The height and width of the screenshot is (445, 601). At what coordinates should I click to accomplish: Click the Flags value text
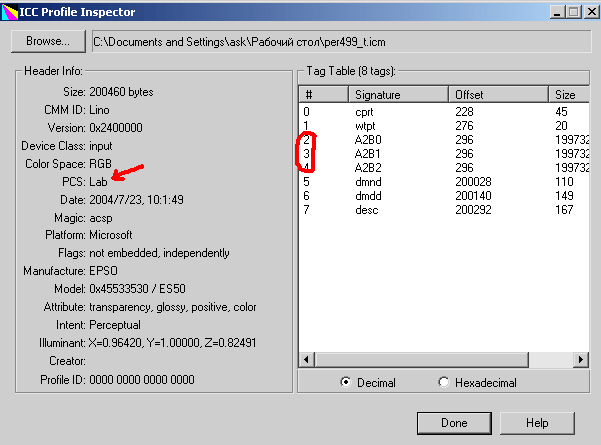(159, 253)
